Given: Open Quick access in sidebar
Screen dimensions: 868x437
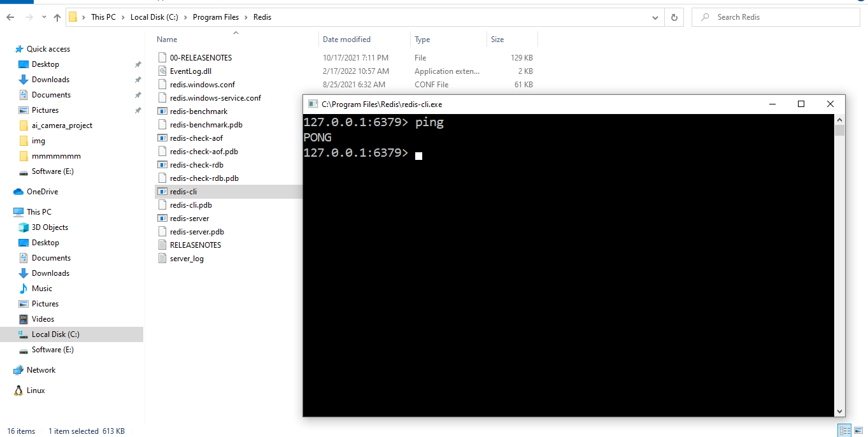Looking at the screenshot, I should click(x=48, y=49).
